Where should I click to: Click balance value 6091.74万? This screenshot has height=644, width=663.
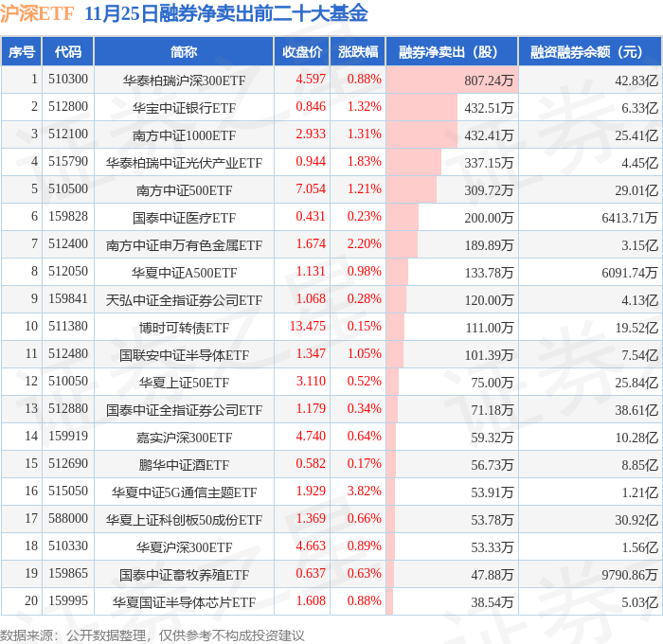pos(630,273)
